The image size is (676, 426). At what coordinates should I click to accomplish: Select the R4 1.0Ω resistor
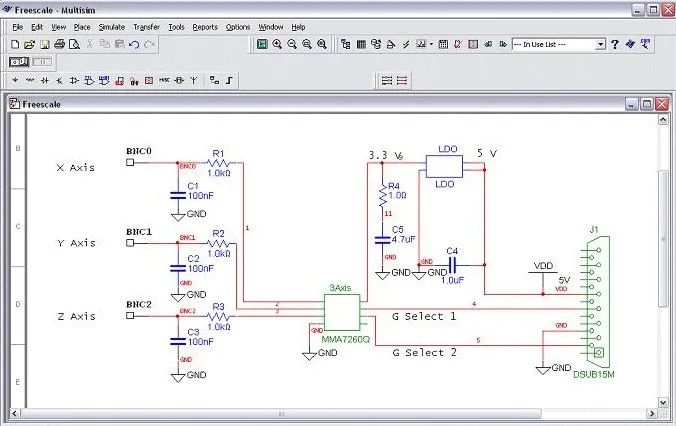pyautogui.click(x=382, y=195)
